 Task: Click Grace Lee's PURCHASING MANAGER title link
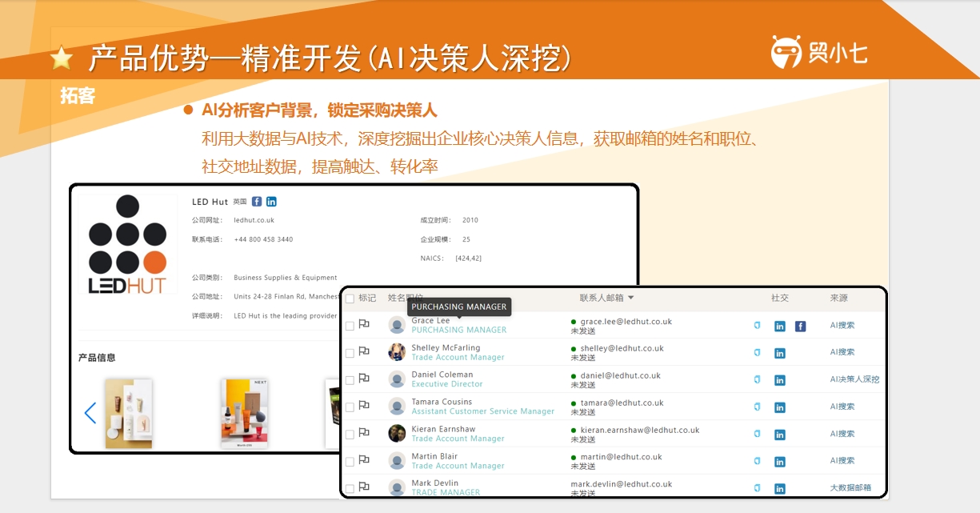(459, 330)
